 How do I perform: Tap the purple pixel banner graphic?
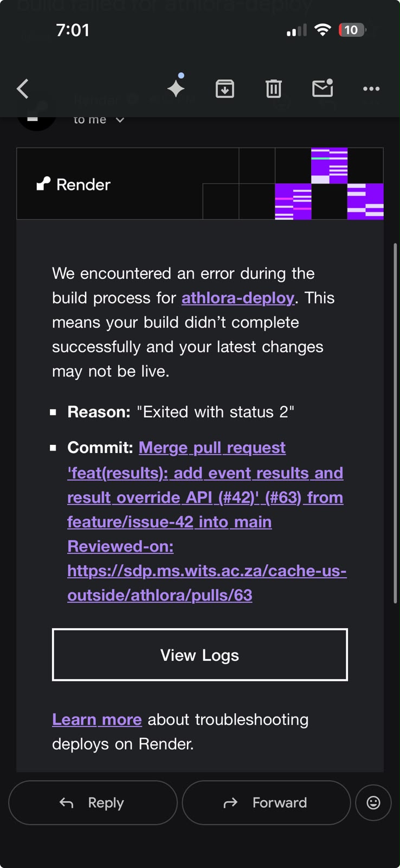pyautogui.click(x=329, y=183)
